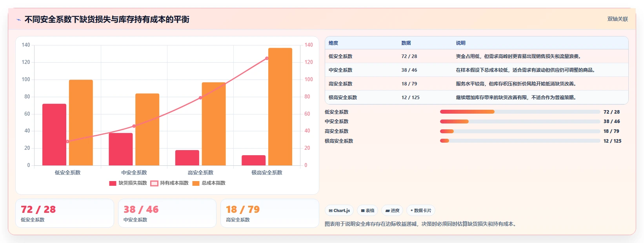Click the lightning icon beside the panel title

[x=18, y=20]
